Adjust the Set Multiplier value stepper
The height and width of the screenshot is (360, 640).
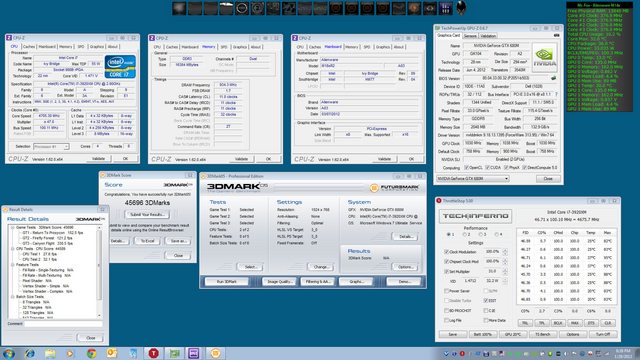click(x=505, y=271)
